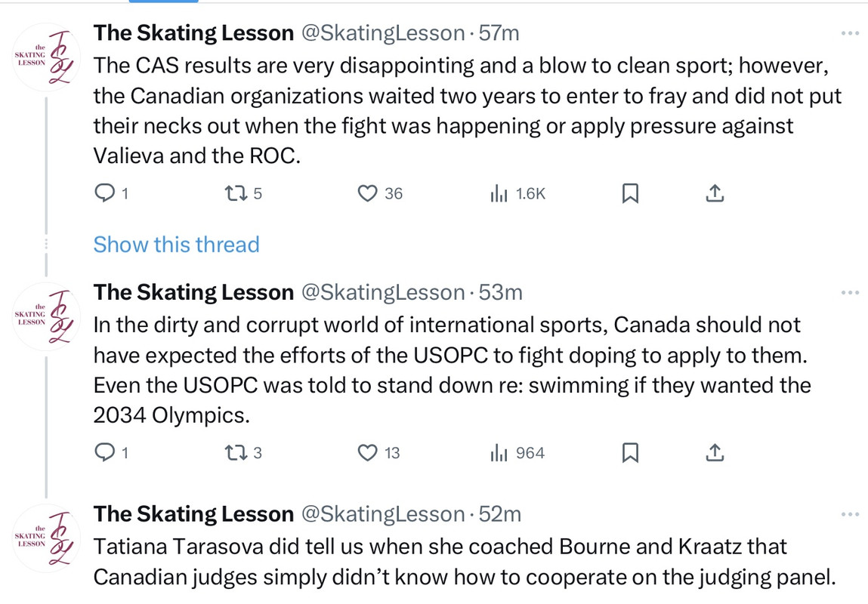Open the 52m timestamp of Tarasova tweet
Screen dimensions: 868x604
pos(500,514)
